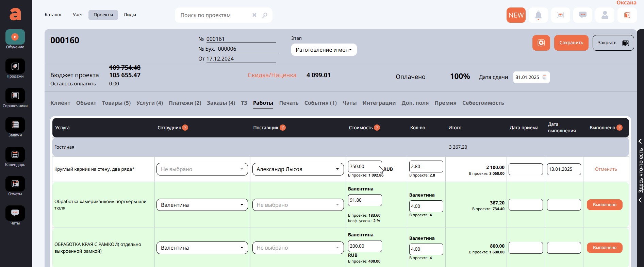Open the Лиды menu item
This screenshot has height=267, width=644.
[130, 15]
